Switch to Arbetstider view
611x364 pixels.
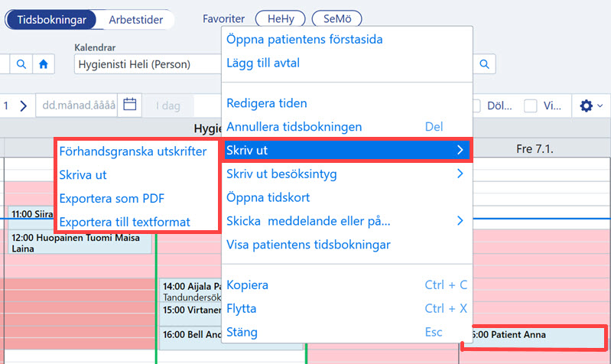(135, 19)
